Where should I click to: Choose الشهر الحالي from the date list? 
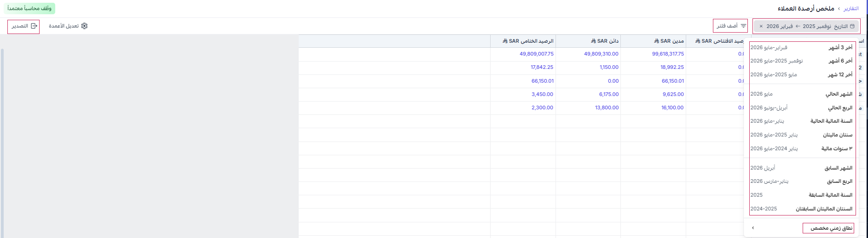coord(802,94)
